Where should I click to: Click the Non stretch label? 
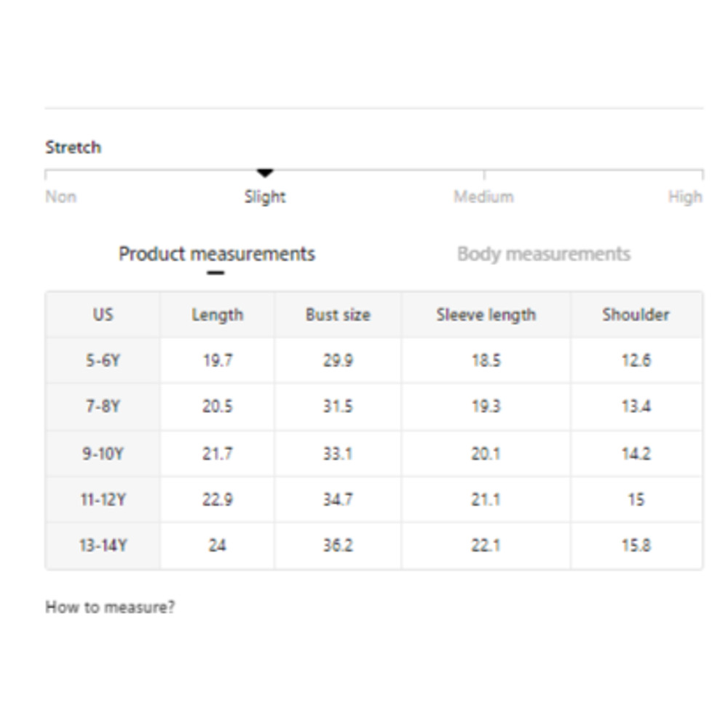pos(61,197)
